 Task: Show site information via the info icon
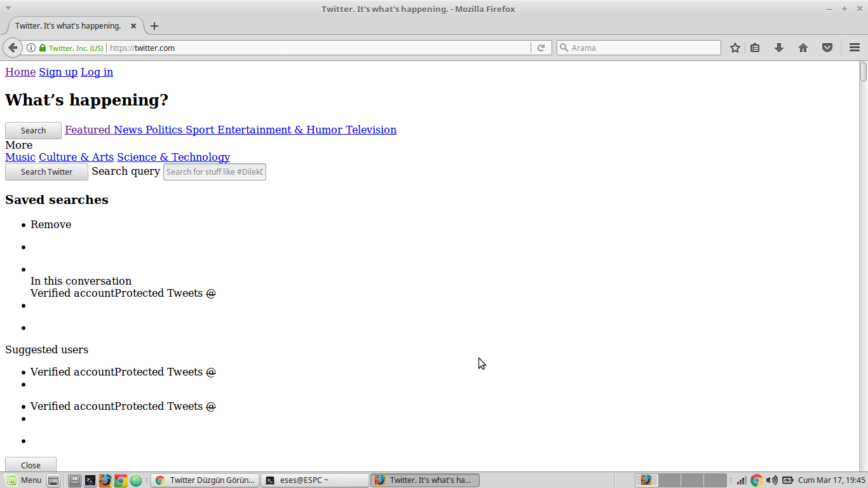pyautogui.click(x=31, y=48)
